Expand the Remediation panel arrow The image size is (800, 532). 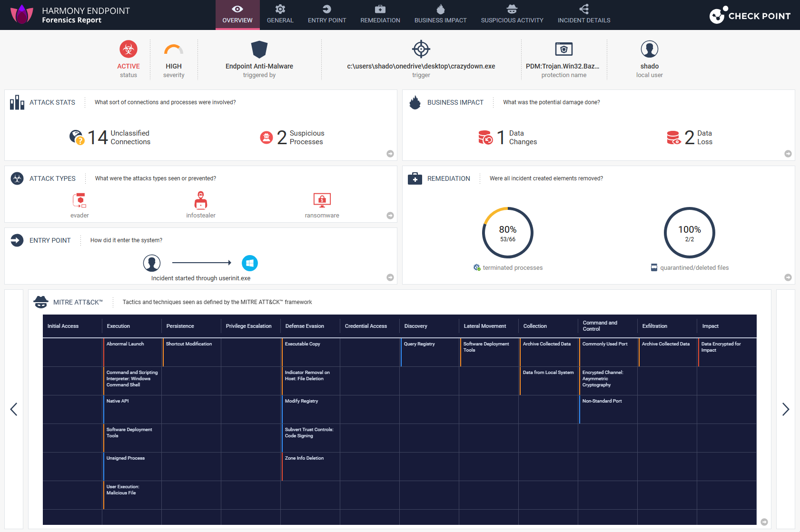(788, 277)
